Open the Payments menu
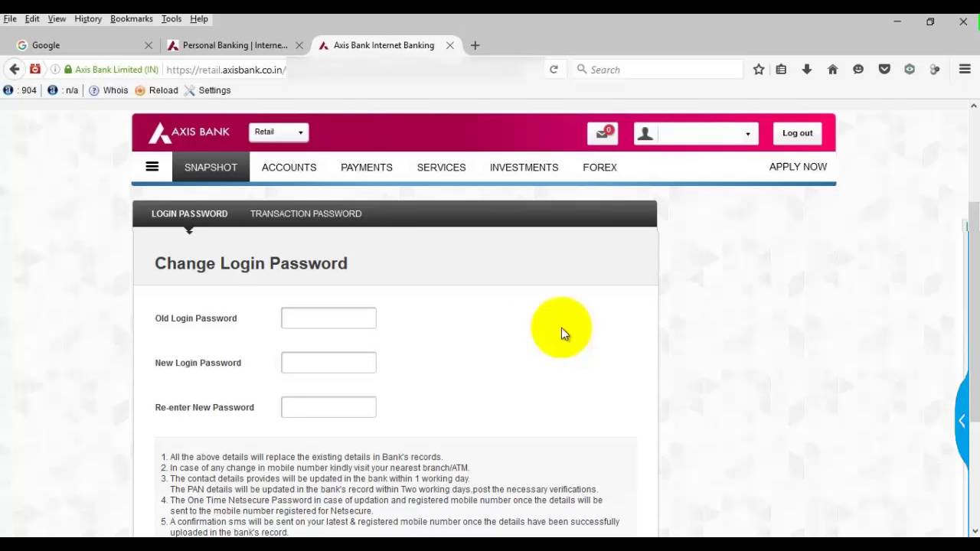 click(x=366, y=167)
